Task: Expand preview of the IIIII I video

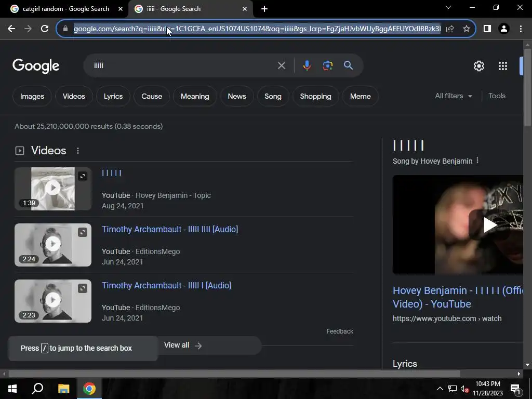Action: click(x=83, y=288)
